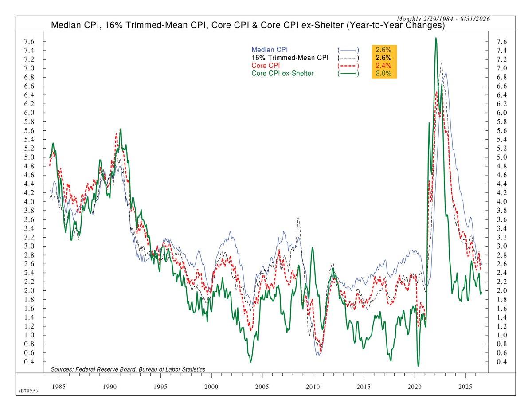This screenshot has width=532, height=411.
Task: Click the thick green line sample for Core CPI ex-Shelter
Action: click(x=348, y=74)
